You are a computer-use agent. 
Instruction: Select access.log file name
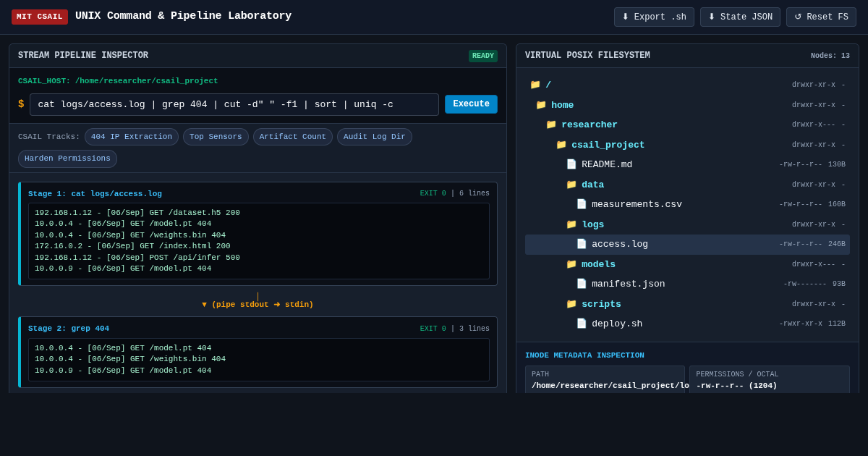pos(620,244)
